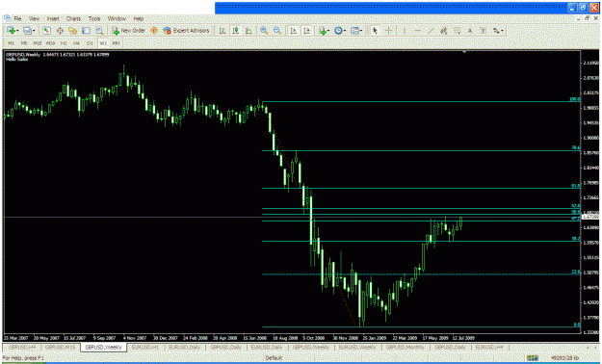Click the Fibonacci 100.0 level label
The image size is (602, 364).
[575, 99]
